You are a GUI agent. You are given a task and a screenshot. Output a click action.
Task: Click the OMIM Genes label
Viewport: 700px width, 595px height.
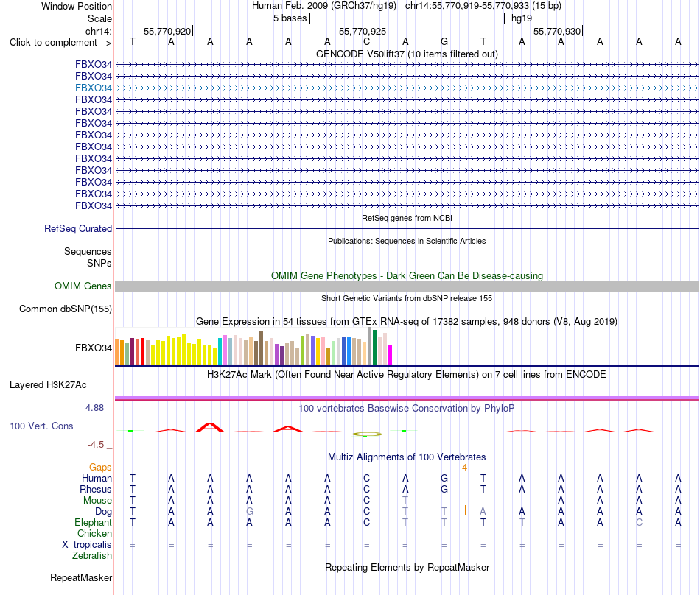83,286
